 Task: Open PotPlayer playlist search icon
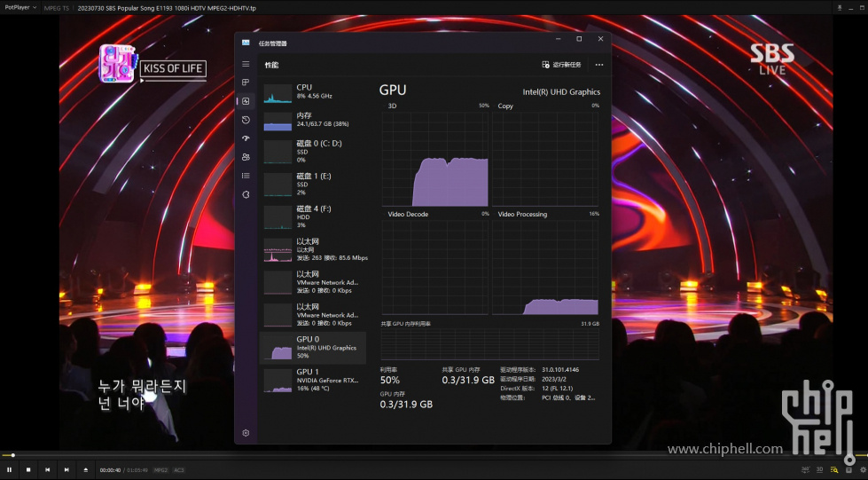pos(834,470)
